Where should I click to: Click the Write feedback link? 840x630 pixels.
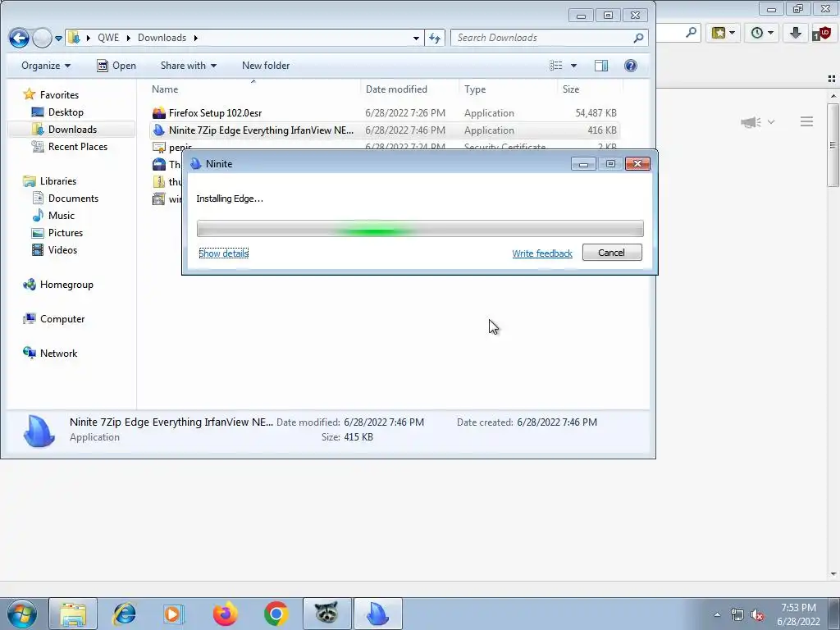[542, 253]
